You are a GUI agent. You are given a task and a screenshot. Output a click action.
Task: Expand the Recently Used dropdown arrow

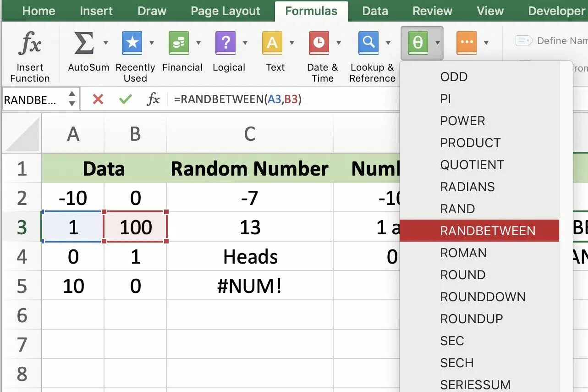tap(152, 43)
